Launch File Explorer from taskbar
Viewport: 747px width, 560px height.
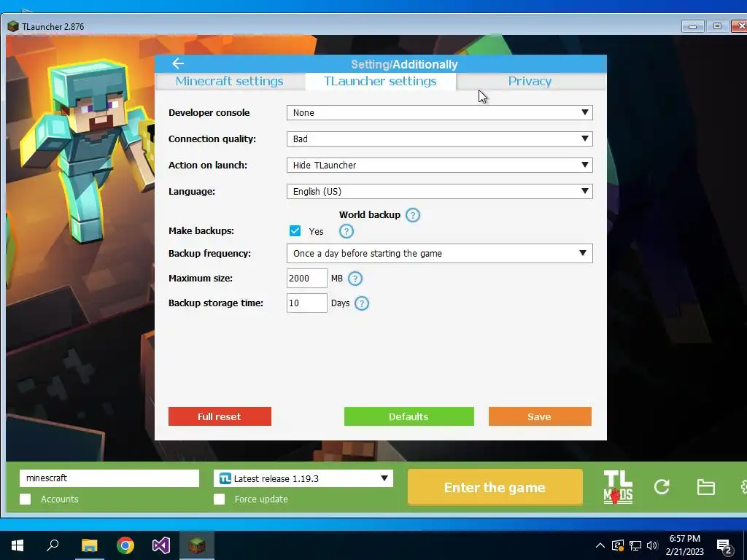(x=89, y=545)
